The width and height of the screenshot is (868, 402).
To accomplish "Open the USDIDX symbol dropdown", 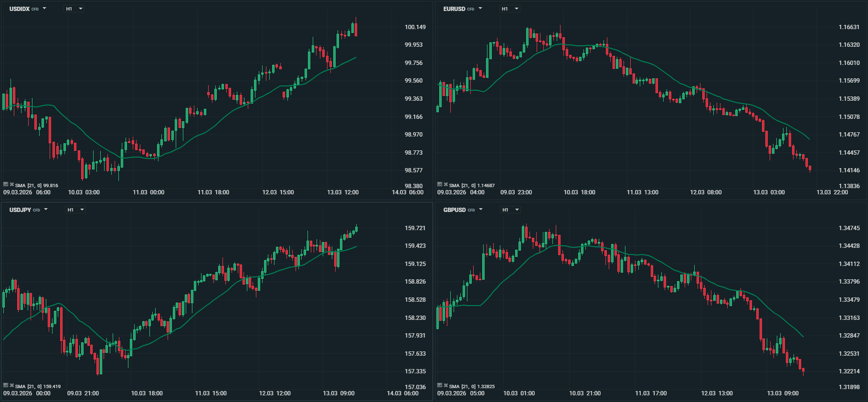I will click(x=44, y=9).
